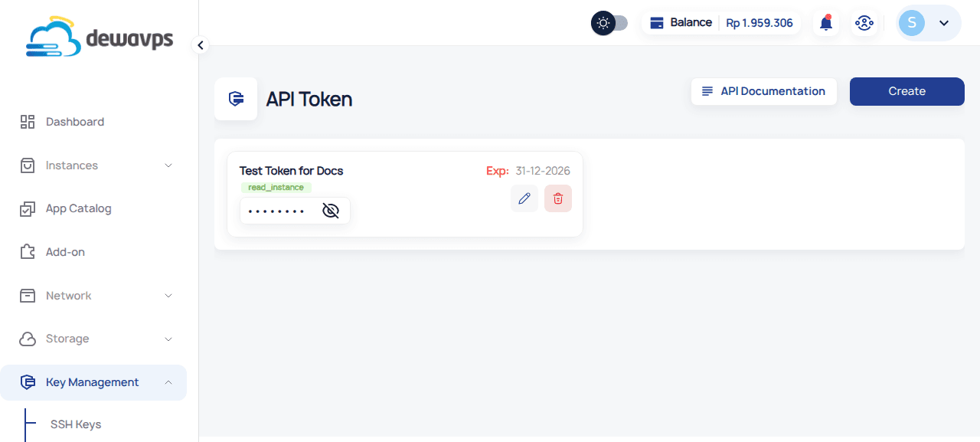Expand the Instances sidebar section
The width and height of the screenshot is (980, 442).
pyautogui.click(x=168, y=165)
